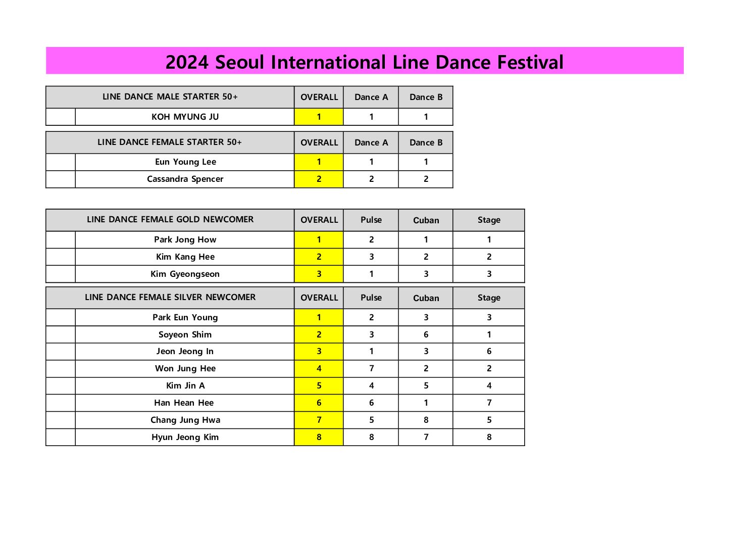Click Kim Gyeongseon's yellow overall rank cell
This screenshot has width=756, height=535.
point(319,274)
